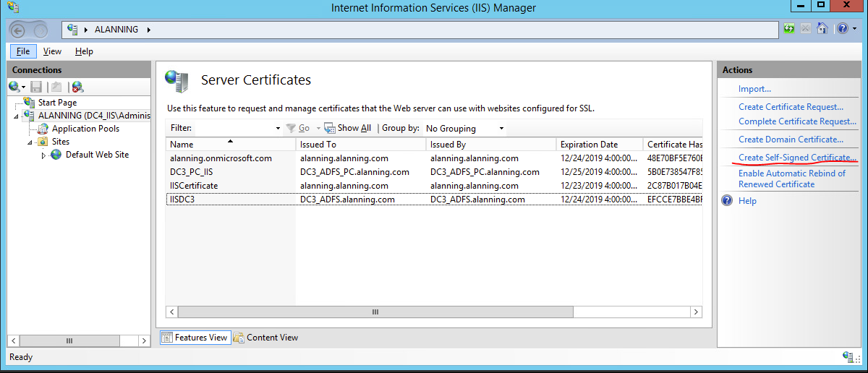Click the Up folder icon in Connections
This screenshot has width=868, height=373.
[56, 86]
